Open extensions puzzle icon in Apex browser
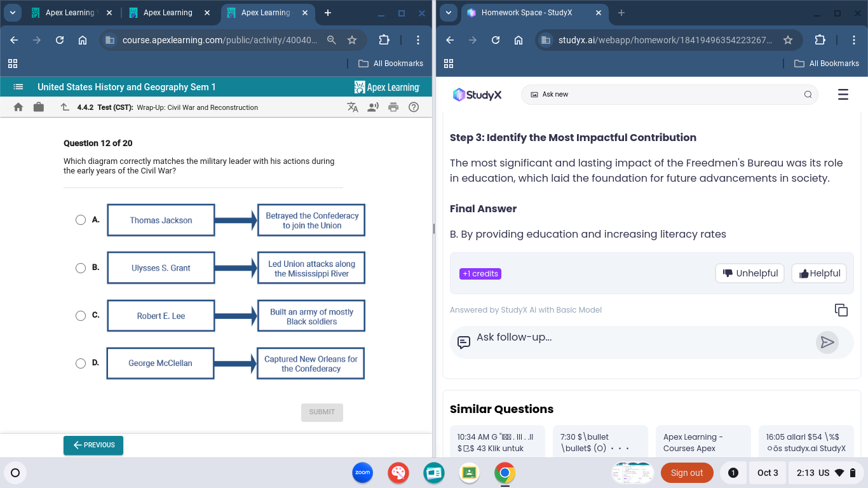The width and height of the screenshot is (868, 488). 384,40
